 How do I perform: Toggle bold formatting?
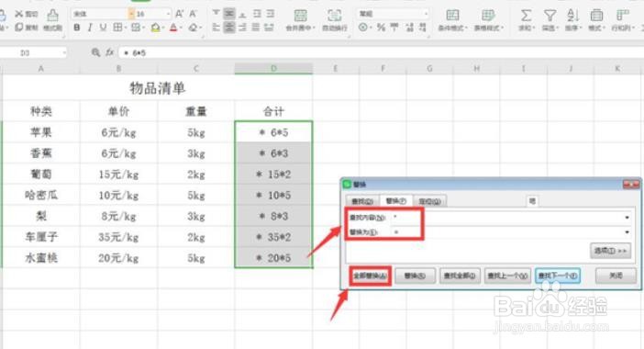pyautogui.click(x=77, y=28)
